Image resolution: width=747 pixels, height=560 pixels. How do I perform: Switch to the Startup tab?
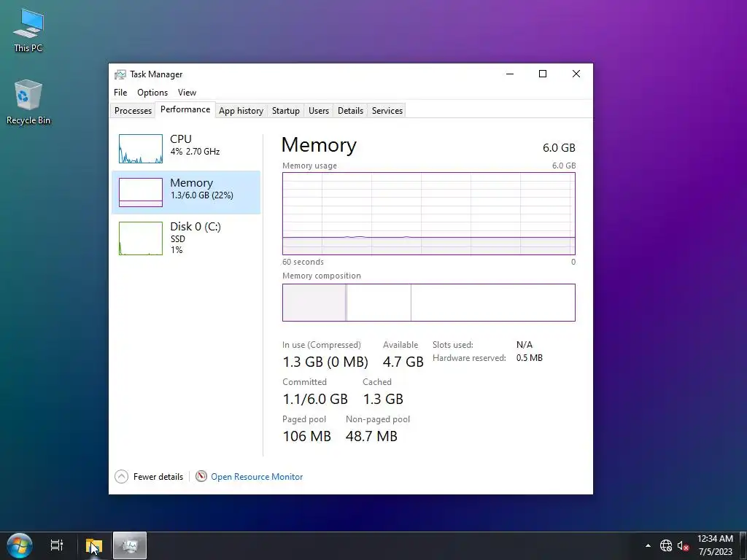click(286, 111)
